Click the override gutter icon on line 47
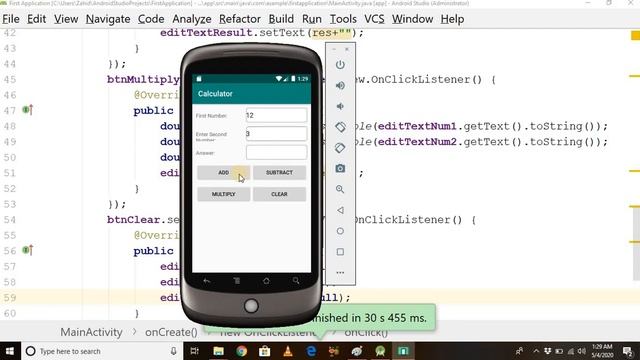Image resolution: width=640 pixels, height=360 pixels. [x=28, y=110]
